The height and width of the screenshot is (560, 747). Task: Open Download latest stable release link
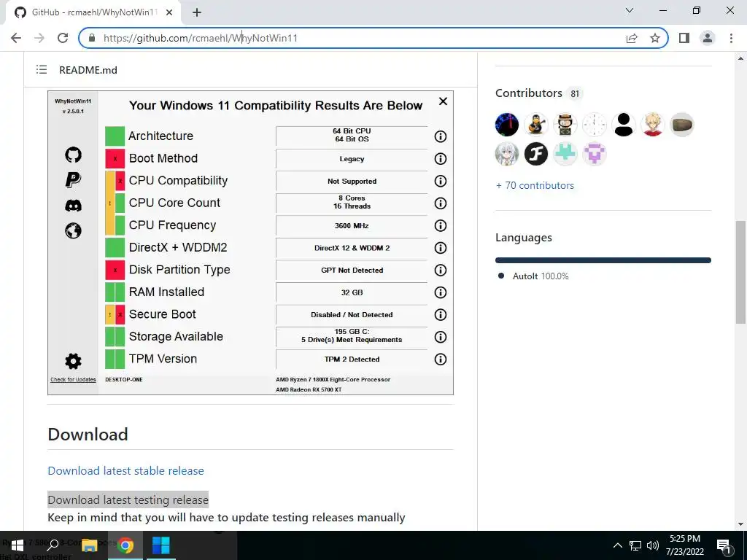[125, 470]
